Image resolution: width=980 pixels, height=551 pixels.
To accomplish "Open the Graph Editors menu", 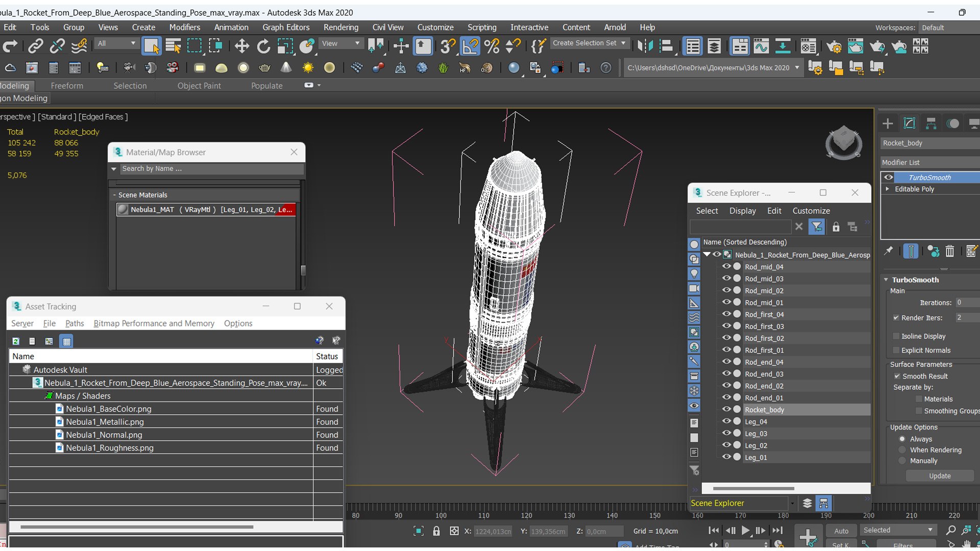I will (286, 28).
